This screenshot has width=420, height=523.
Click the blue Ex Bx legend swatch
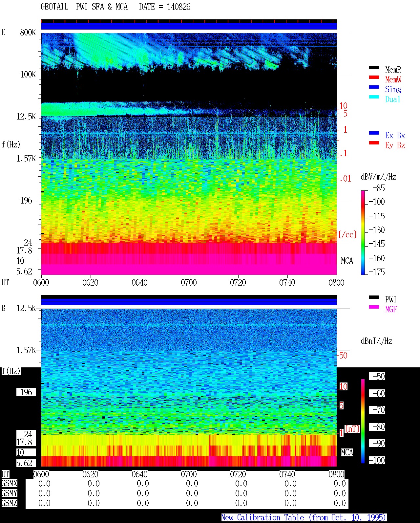[x=374, y=133]
